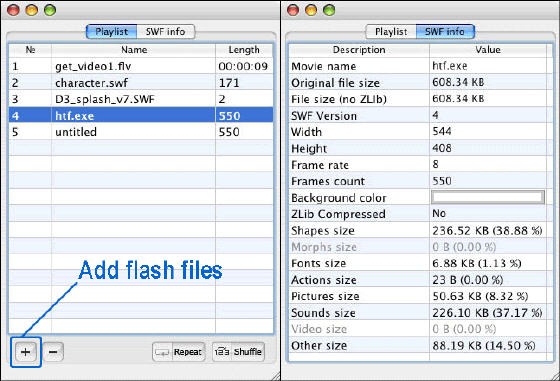Click the Width row label
Screen dimensions: 560x381
pyautogui.click(x=306, y=132)
